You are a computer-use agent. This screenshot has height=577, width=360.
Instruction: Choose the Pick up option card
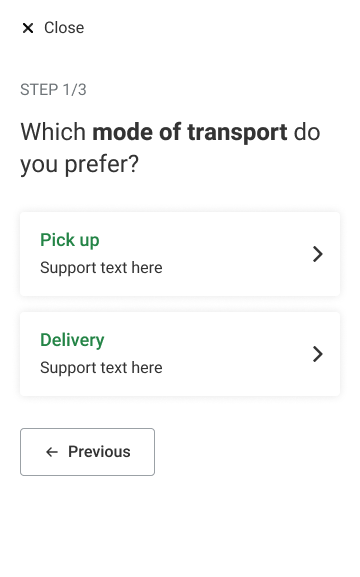[180, 254]
